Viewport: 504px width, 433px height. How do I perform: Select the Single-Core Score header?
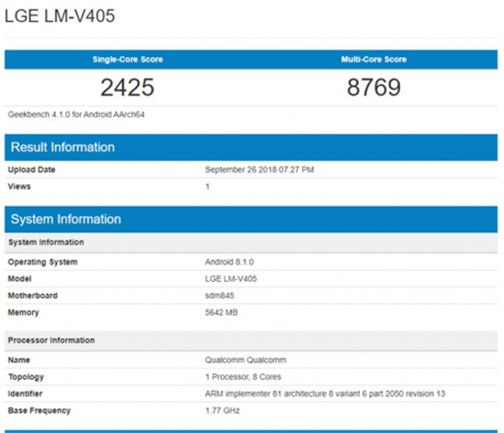[127, 60]
